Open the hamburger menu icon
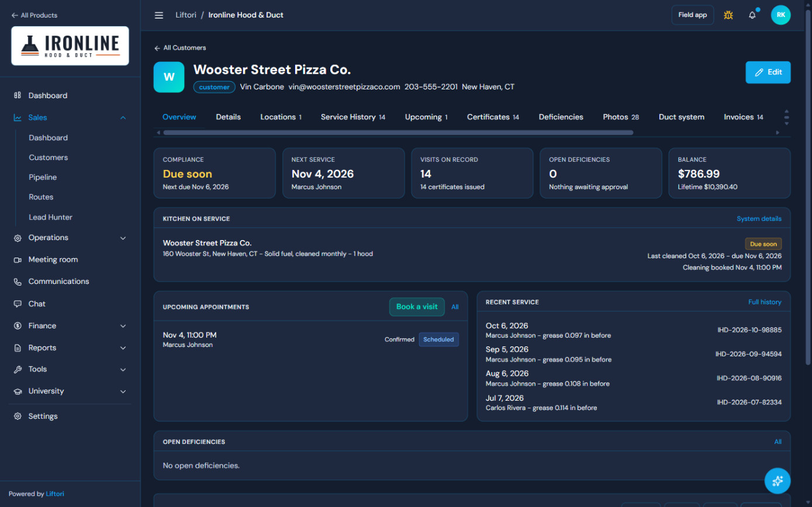 point(159,15)
